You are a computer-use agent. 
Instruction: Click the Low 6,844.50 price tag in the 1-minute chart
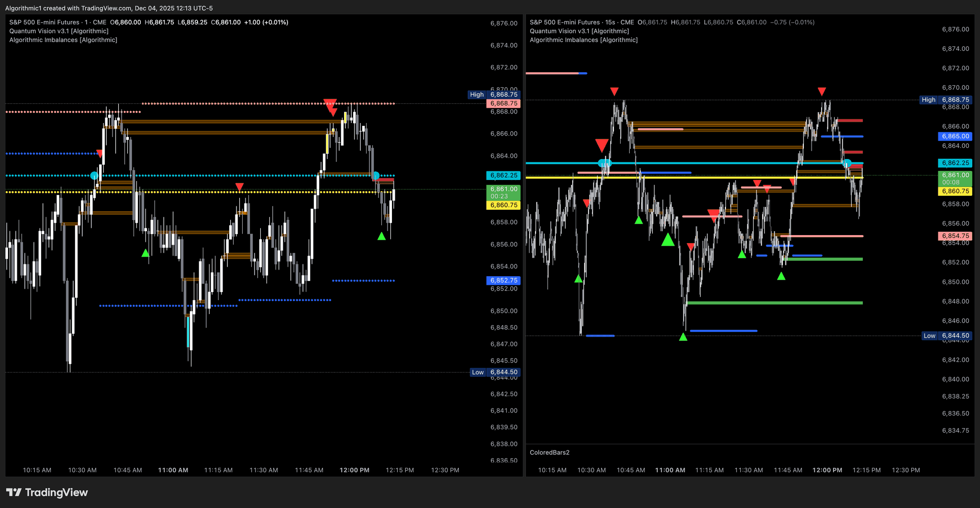tap(495, 373)
